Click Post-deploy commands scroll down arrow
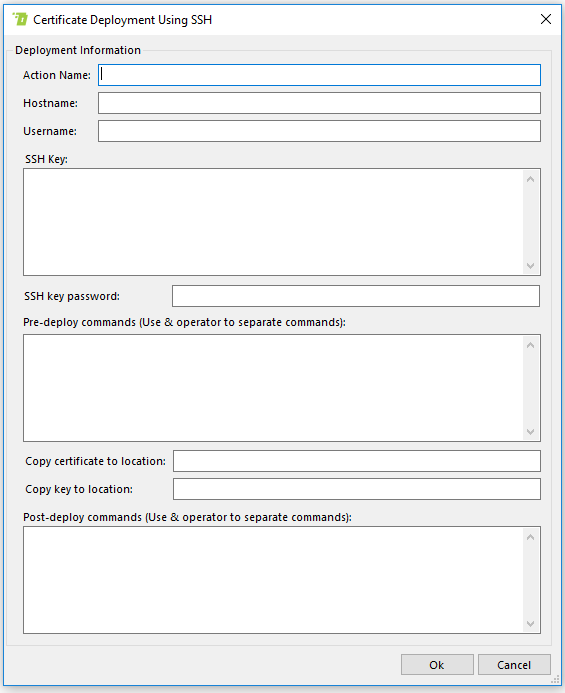The image size is (565, 693). coord(531,624)
